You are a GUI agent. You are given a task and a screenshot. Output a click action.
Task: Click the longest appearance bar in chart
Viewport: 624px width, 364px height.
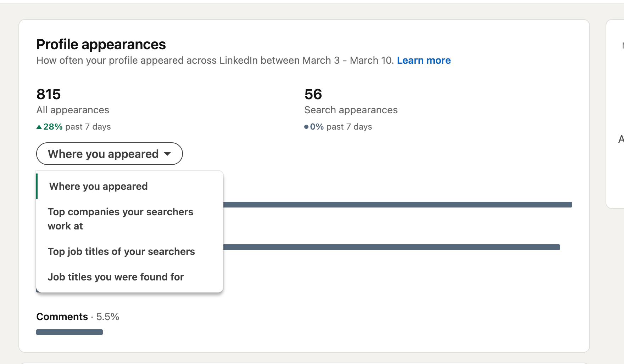tap(397, 205)
